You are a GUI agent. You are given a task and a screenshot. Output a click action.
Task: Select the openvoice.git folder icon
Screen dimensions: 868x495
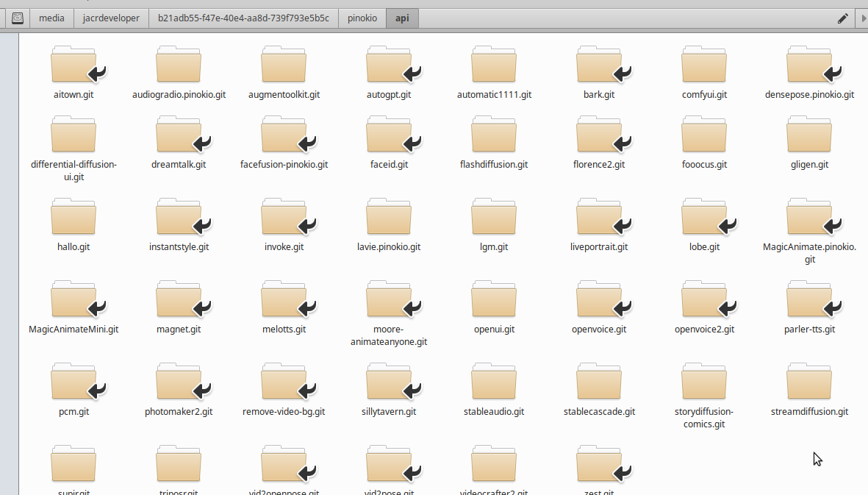click(599, 300)
